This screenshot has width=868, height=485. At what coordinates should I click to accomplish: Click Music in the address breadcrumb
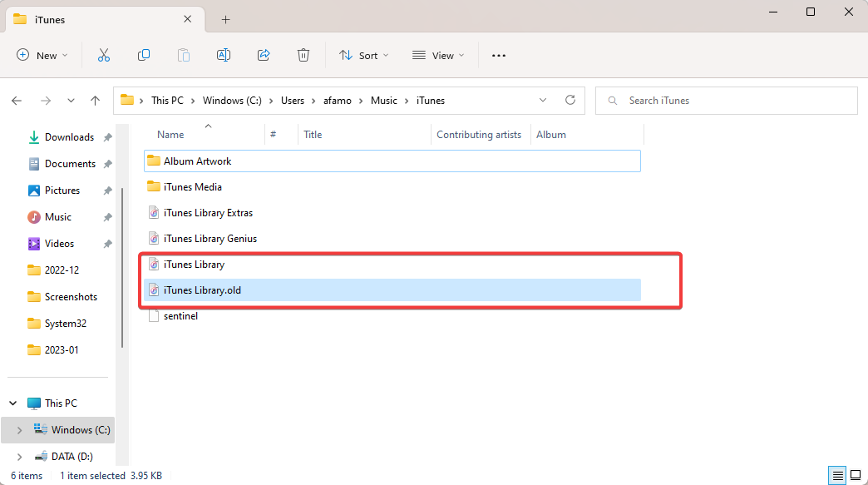(x=384, y=100)
